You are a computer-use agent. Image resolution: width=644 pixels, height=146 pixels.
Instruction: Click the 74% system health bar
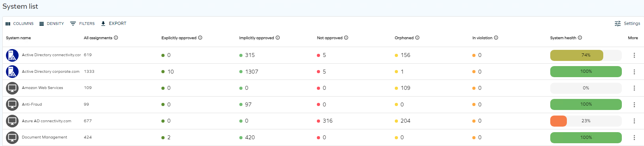[586, 55]
